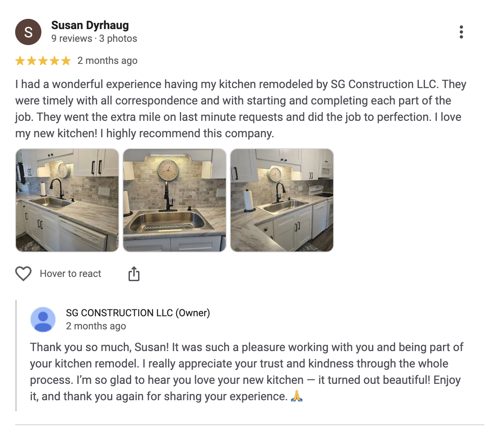Click the first gold rating star

[x=20, y=61]
